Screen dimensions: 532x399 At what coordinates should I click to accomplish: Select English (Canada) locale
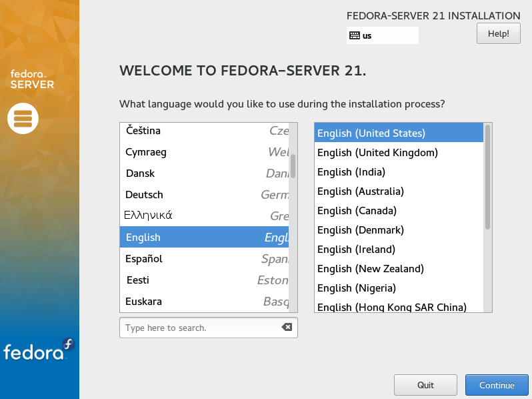point(399,211)
